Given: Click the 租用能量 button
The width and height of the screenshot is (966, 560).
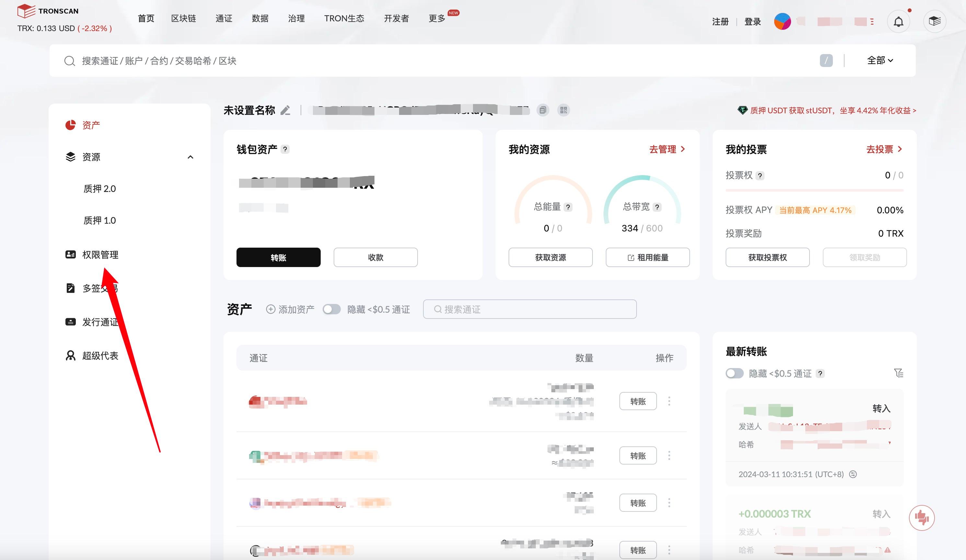Looking at the screenshot, I should 648,257.
